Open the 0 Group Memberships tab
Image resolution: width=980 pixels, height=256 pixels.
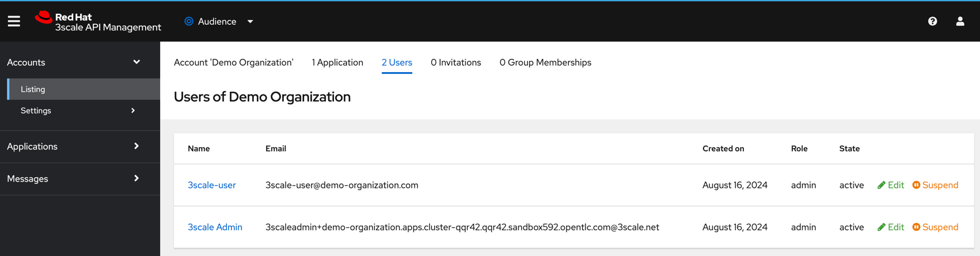(x=545, y=62)
